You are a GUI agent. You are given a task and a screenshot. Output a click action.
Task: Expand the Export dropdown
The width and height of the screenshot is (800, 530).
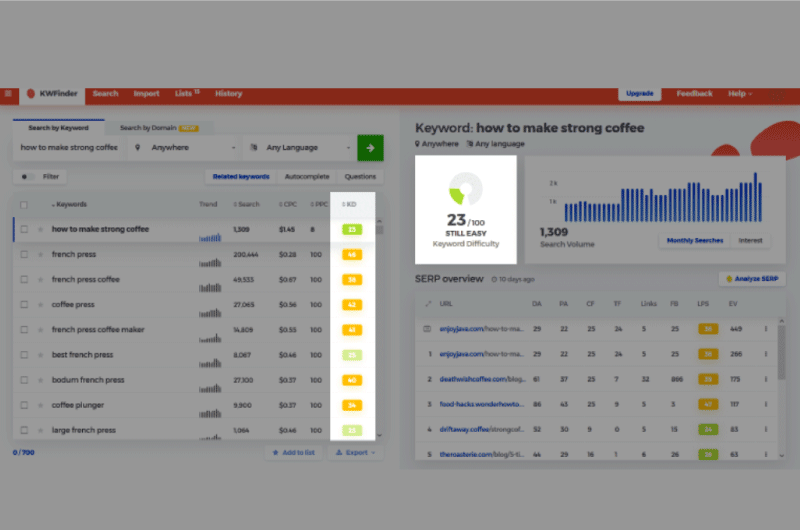click(356, 452)
